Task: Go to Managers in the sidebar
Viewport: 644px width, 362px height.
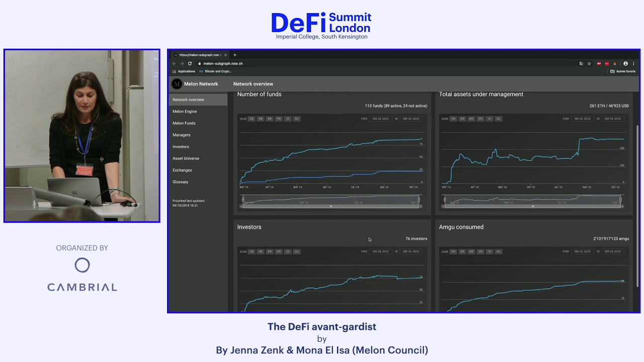Action: [198, 135]
